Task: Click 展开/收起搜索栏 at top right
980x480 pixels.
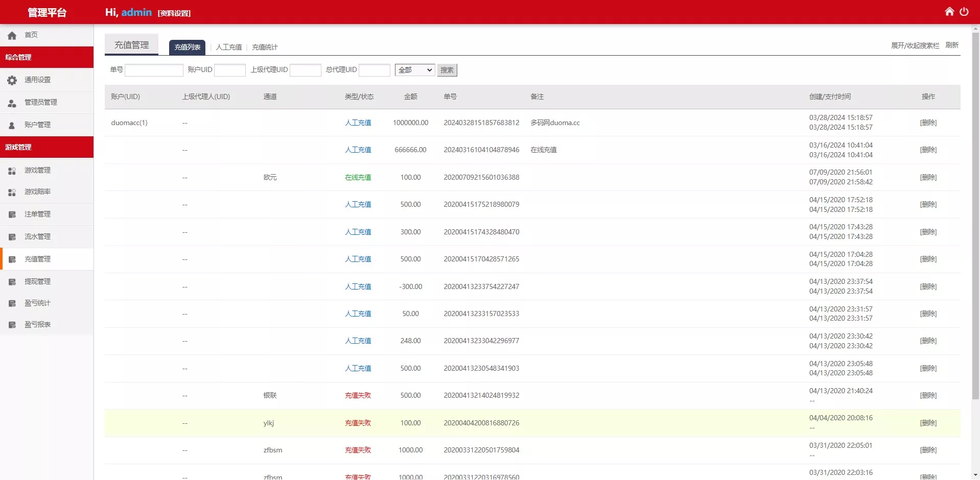Action: [x=915, y=45]
